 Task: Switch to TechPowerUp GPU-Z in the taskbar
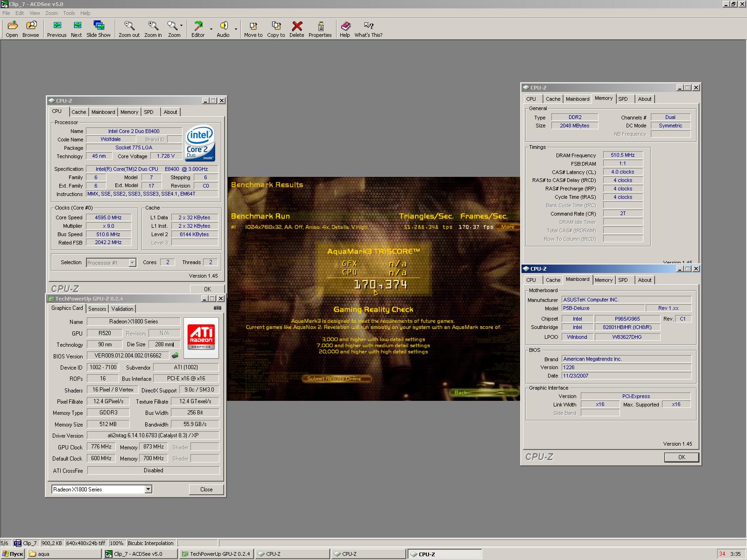click(x=216, y=554)
